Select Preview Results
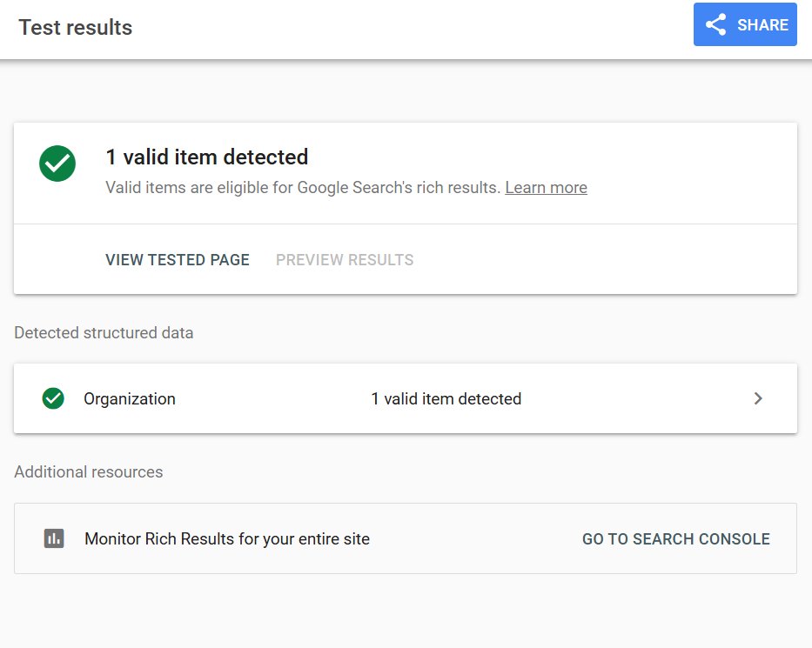 click(x=345, y=260)
